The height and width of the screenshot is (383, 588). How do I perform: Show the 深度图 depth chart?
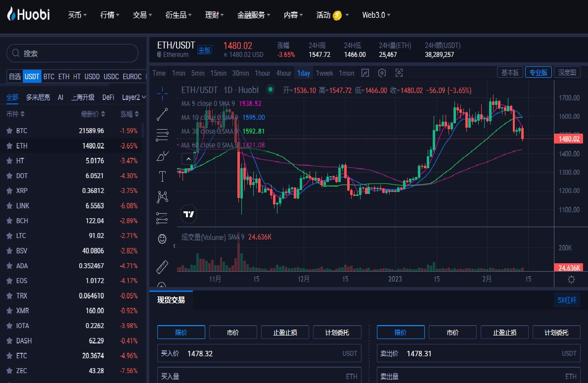[567, 72]
